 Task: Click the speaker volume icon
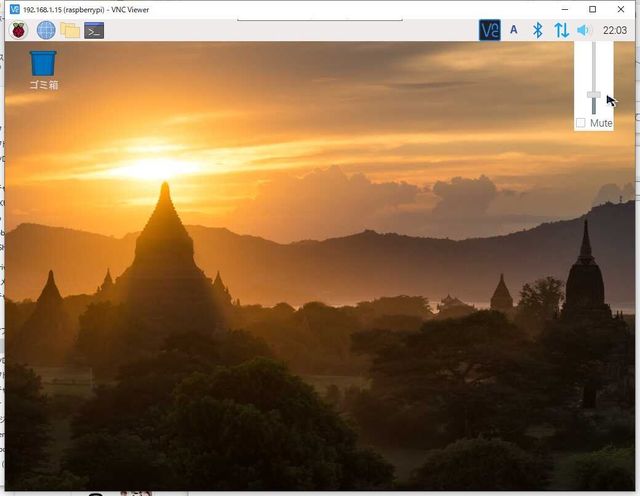[x=584, y=30]
